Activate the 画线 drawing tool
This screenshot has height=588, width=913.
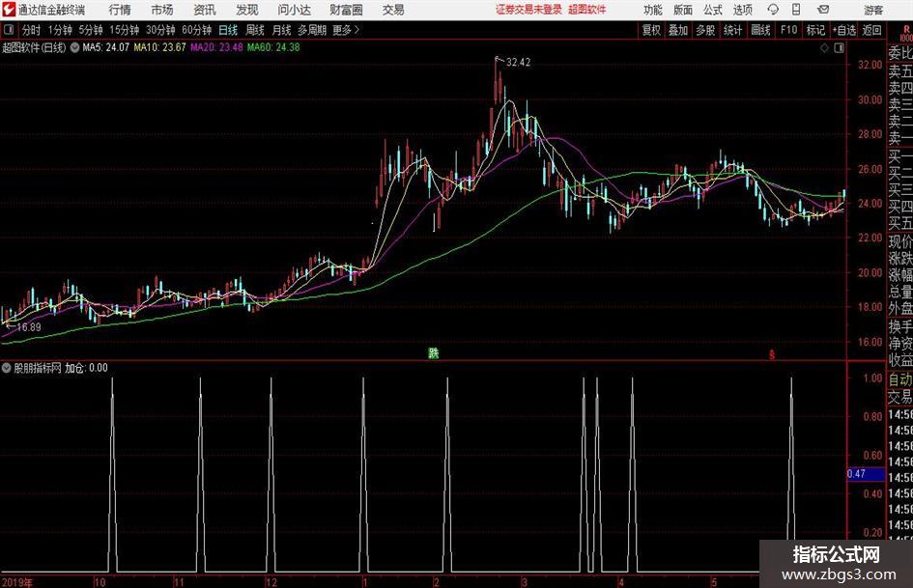pos(760,30)
